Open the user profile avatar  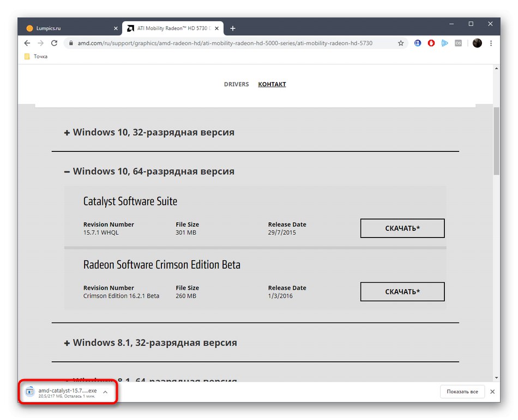pos(477,43)
